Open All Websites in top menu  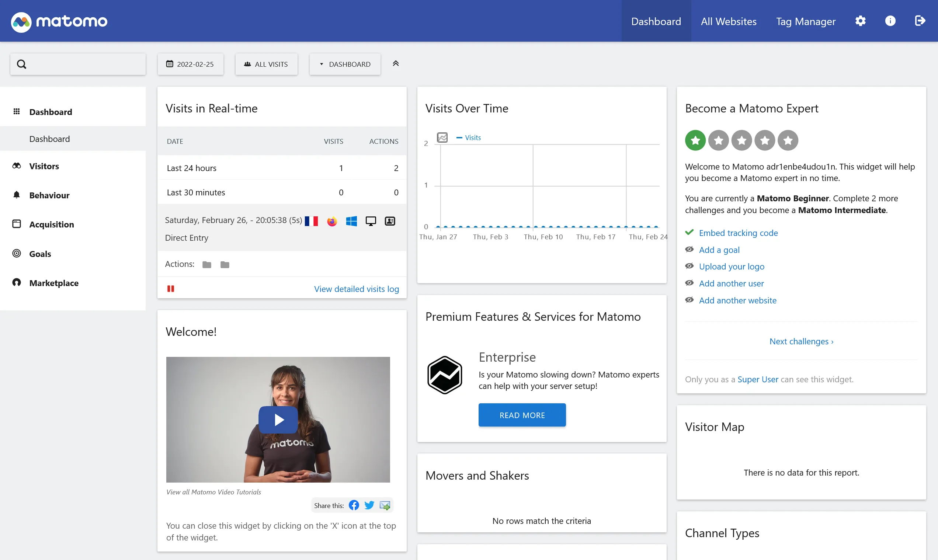(728, 21)
